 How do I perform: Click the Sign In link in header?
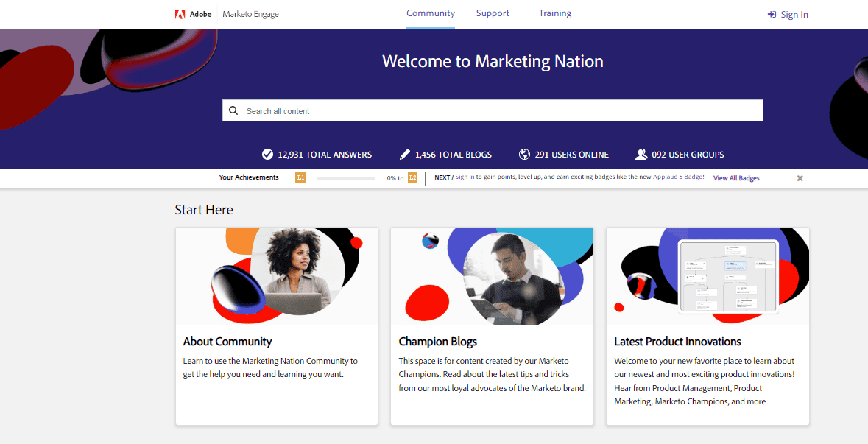coord(794,15)
